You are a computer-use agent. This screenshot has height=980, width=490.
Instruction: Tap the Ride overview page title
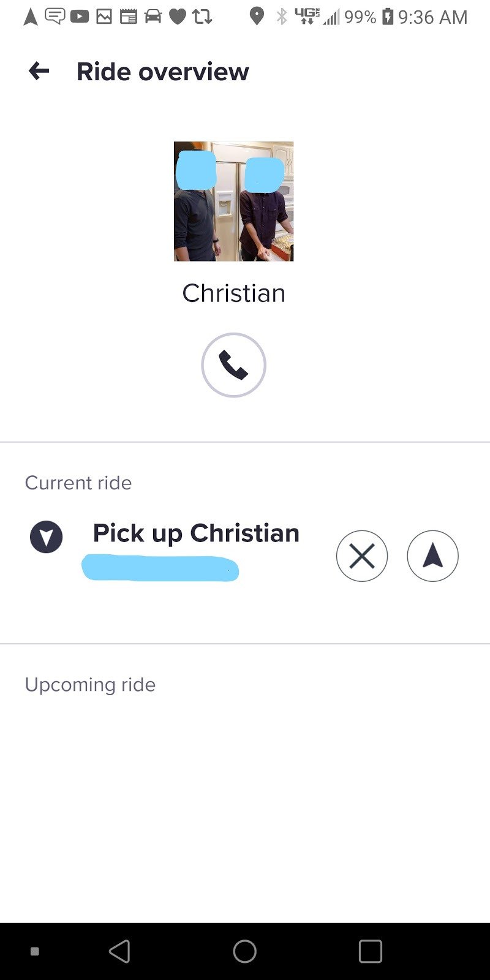(x=162, y=72)
